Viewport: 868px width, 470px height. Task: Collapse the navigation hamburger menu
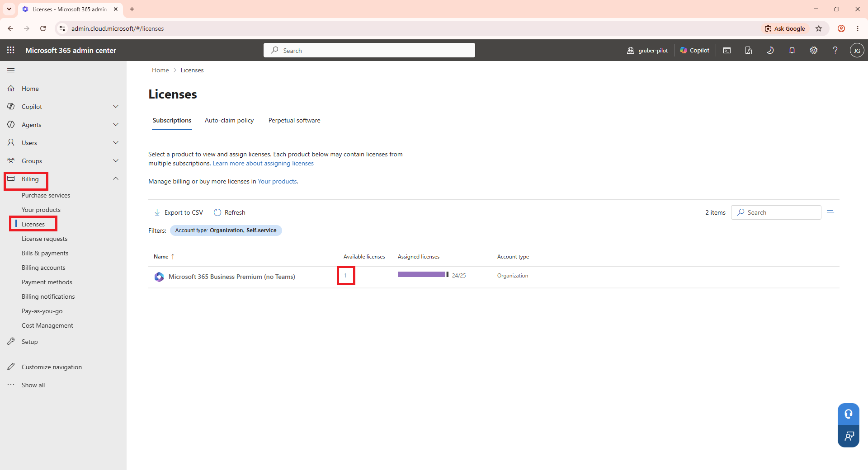click(11, 70)
